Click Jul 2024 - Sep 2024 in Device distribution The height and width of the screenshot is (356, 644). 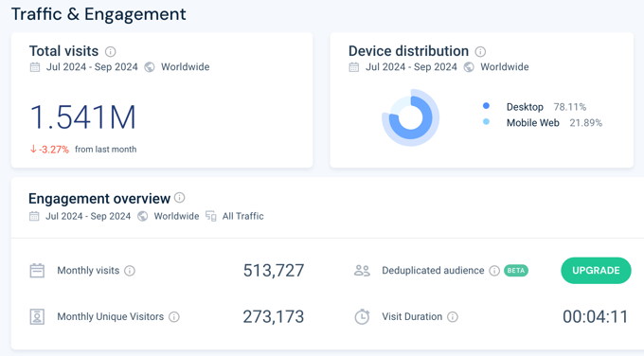tap(411, 67)
